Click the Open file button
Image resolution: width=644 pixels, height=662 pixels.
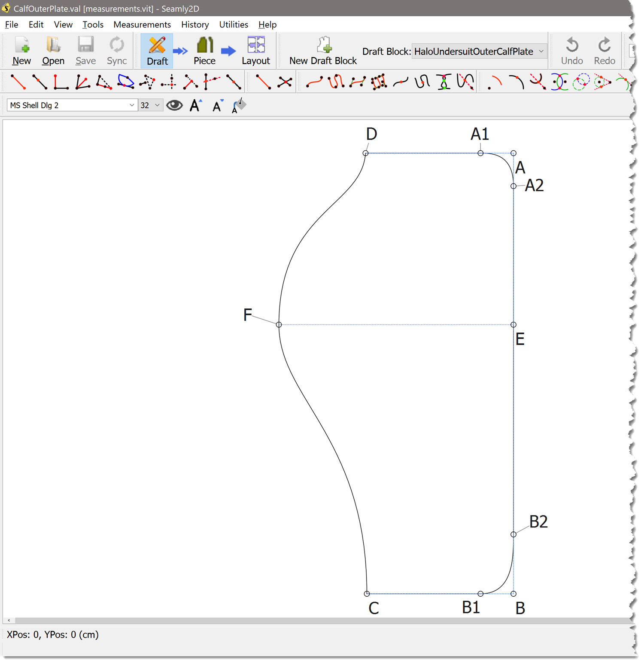tap(53, 51)
